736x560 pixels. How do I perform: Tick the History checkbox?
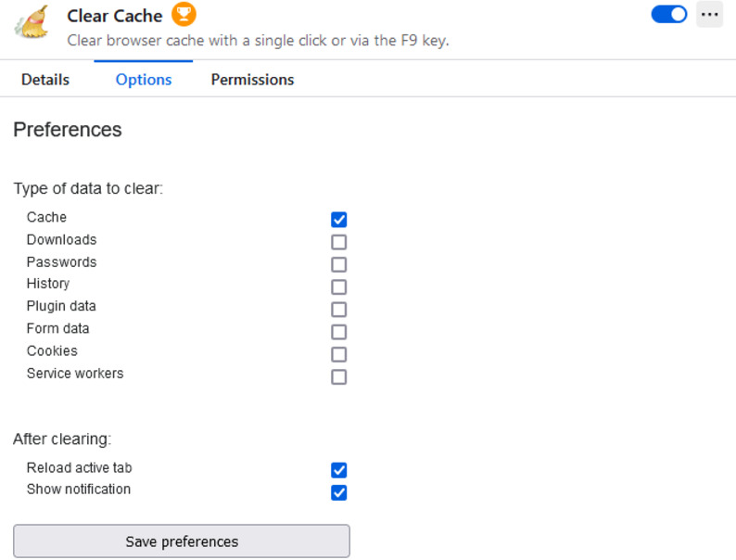(x=339, y=287)
